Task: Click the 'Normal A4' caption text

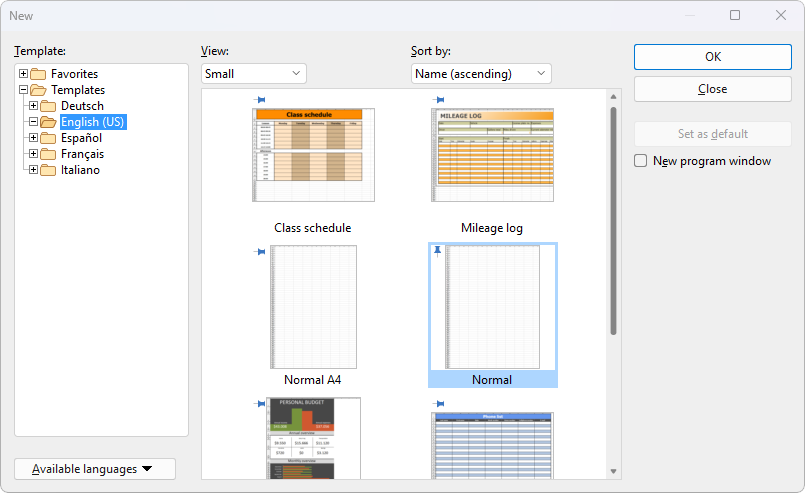Action: (x=313, y=380)
